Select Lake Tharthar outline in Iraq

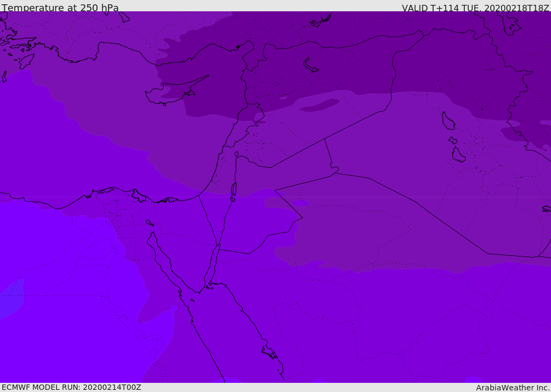448,122
